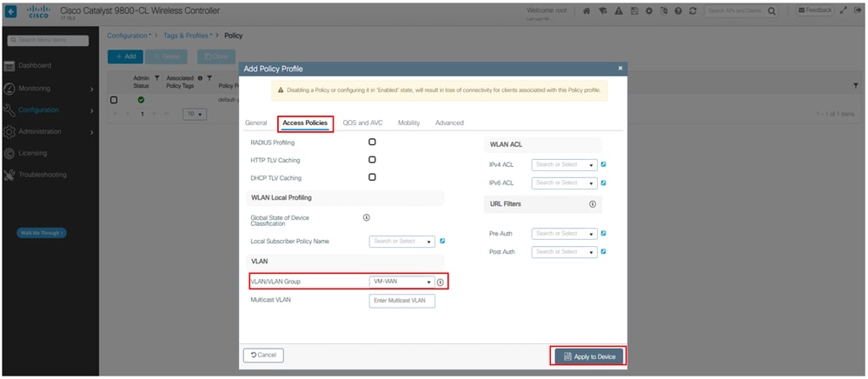Screen dimensions: 868x379
Task: Open the VLAN/VLAN Group dropdown
Action: click(x=402, y=282)
